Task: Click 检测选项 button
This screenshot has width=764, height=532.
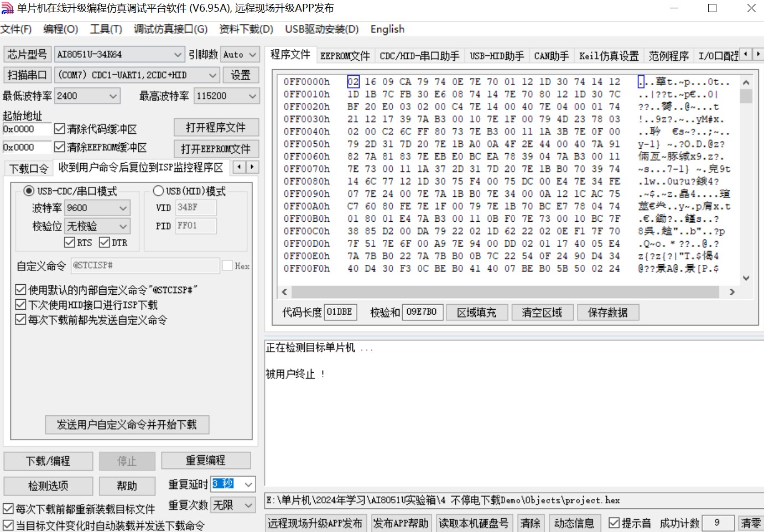Action: tap(48, 486)
